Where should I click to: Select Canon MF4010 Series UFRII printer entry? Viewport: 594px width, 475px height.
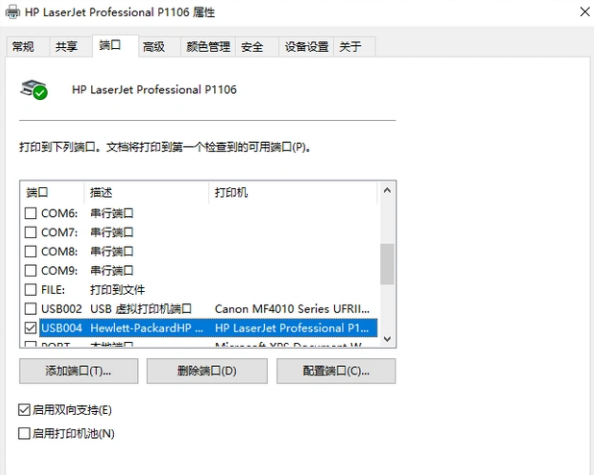pyautogui.click(x=292, y=309)
